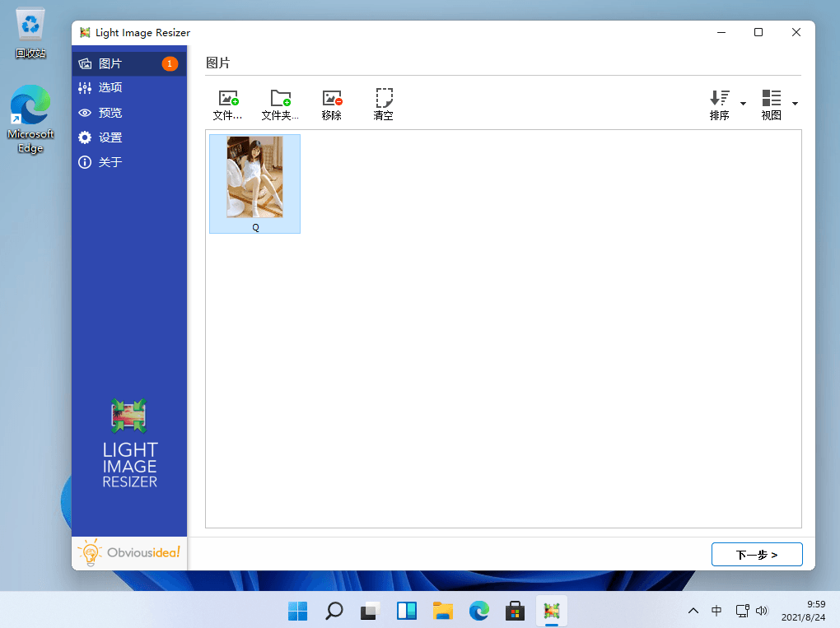Open the 选项 sidebar tab
The image size is (840, 628).
point(129,88)
